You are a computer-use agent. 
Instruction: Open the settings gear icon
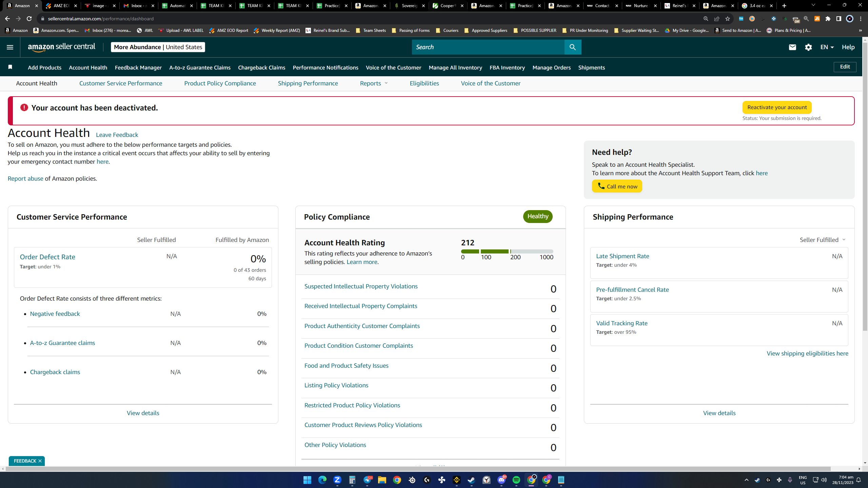(808, 47)
